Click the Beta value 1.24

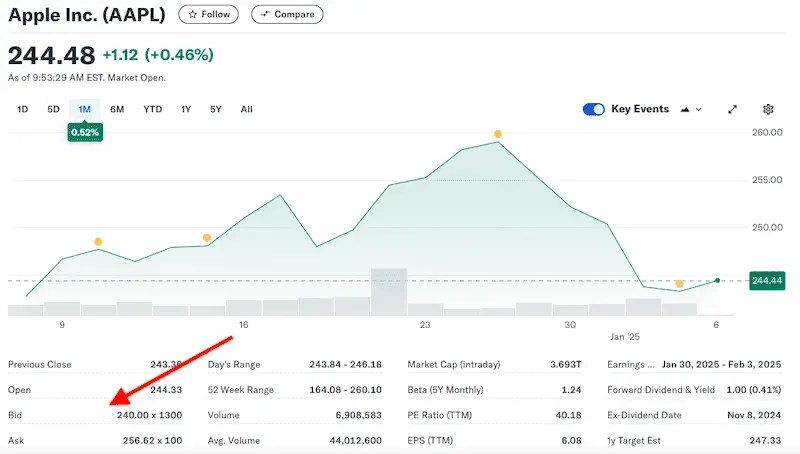point(571,390)
